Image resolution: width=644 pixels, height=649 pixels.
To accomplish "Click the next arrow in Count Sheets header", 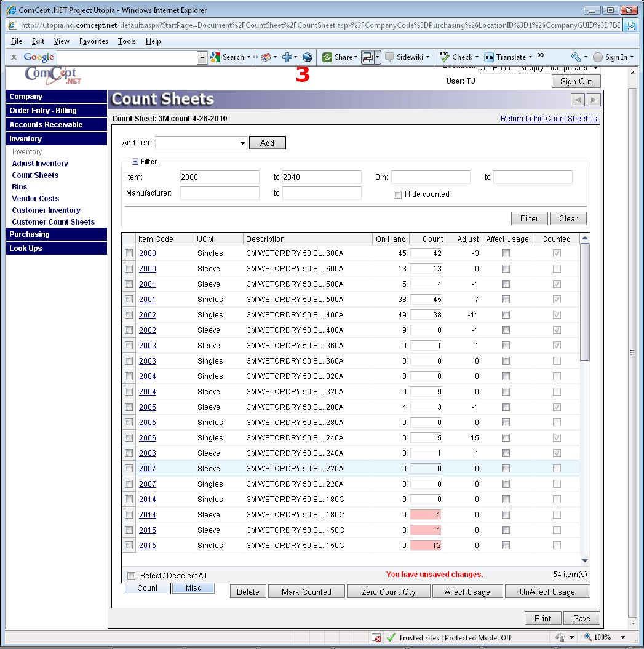I will click(x=593, y=100).
